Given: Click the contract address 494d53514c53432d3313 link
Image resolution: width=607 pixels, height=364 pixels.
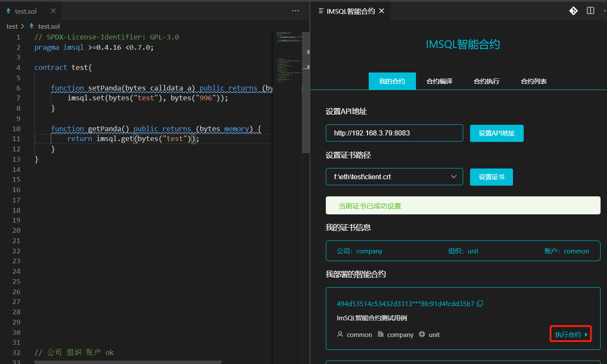Looking at the screenshot, I should [405, 304].
